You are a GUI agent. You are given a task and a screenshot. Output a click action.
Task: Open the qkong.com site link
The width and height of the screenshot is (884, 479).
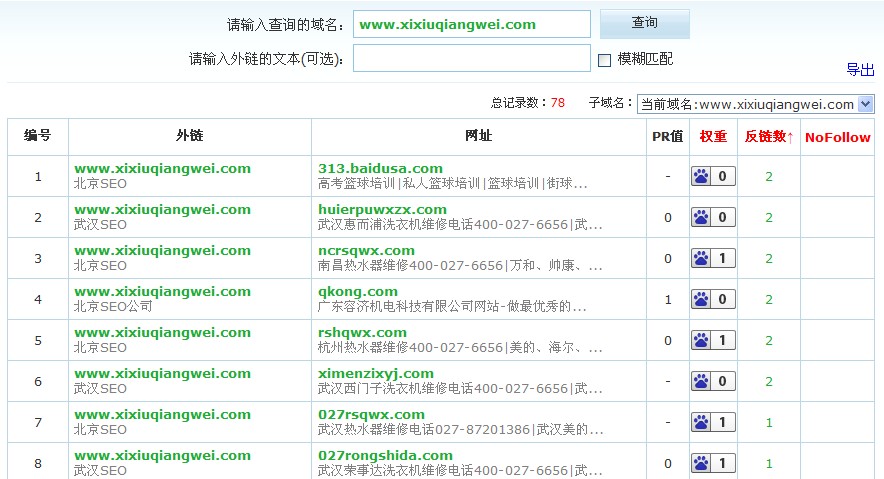click(x=357, y=291)
